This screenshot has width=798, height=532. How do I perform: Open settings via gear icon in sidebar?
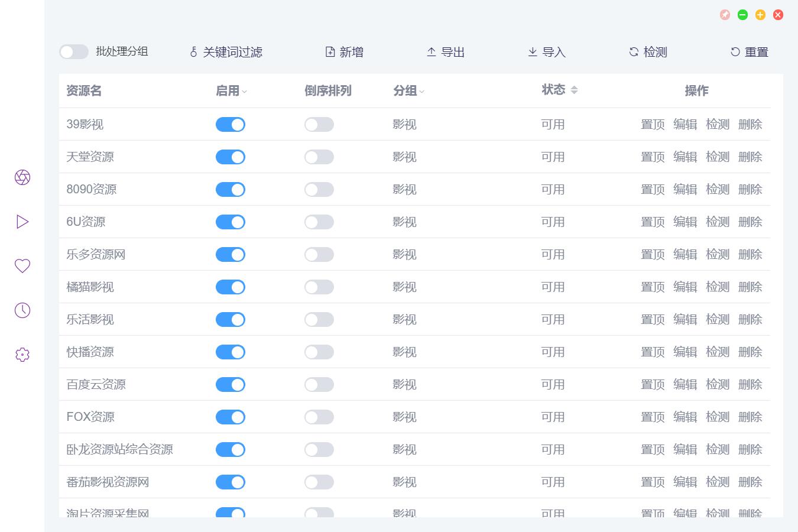22,355
